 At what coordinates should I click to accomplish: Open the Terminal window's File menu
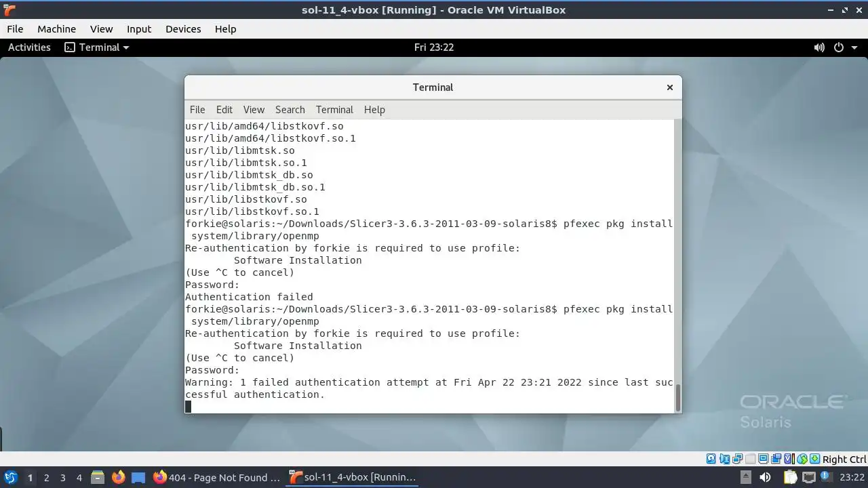click(x=197, y=110)
